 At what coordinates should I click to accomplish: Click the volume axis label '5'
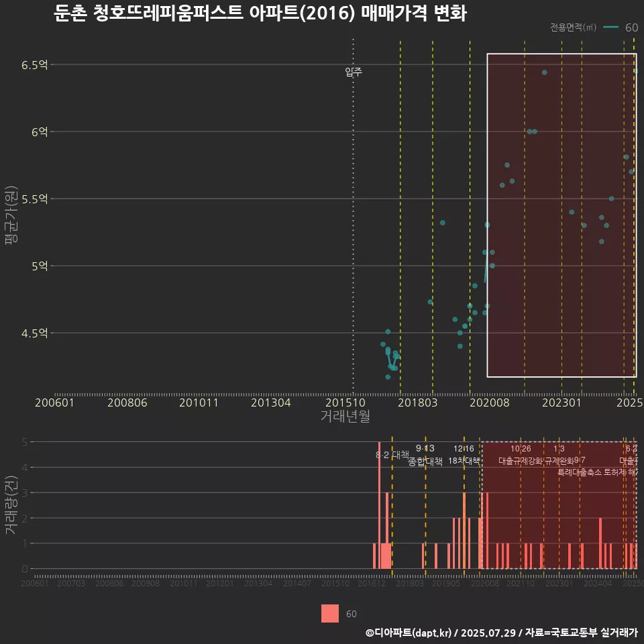(x=25, y=442)
